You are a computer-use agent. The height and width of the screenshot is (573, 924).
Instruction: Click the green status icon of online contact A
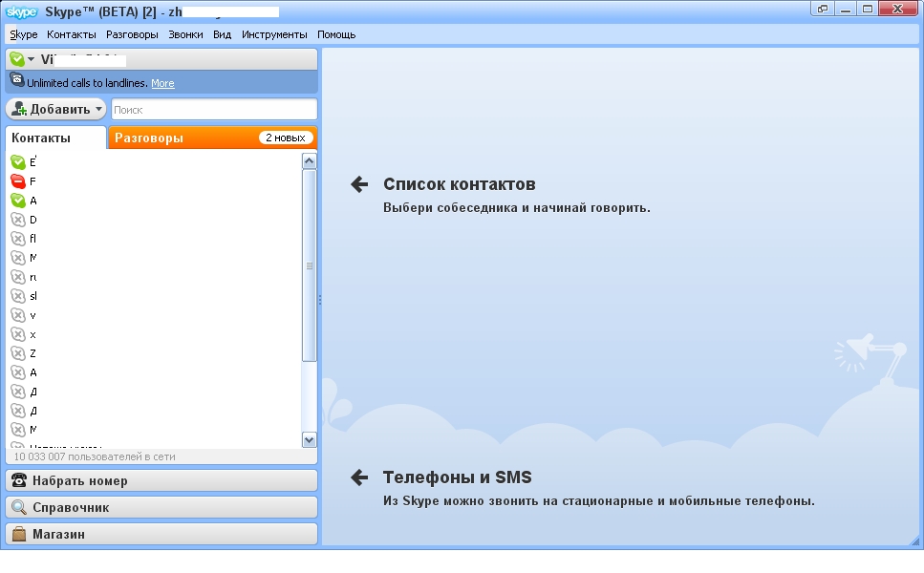point(18,201)
